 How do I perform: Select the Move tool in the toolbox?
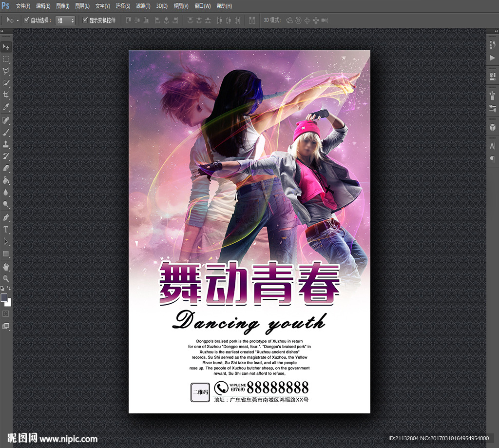point(6,47)
